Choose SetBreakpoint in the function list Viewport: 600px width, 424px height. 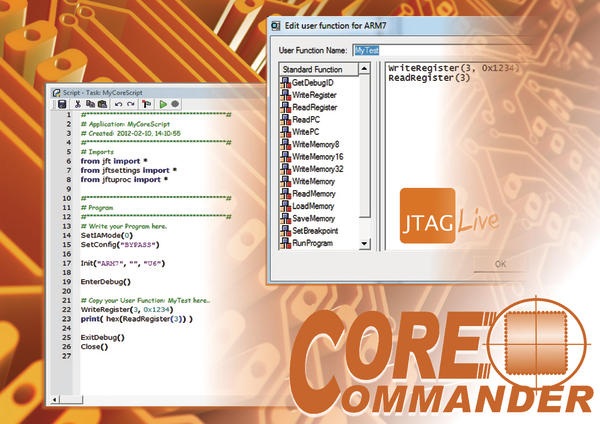315,231
